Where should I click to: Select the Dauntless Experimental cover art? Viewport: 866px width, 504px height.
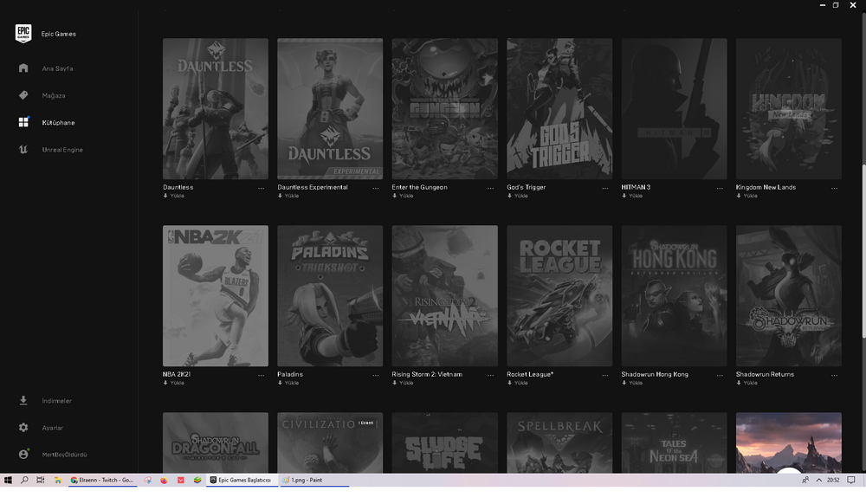[x=330, y=109]
